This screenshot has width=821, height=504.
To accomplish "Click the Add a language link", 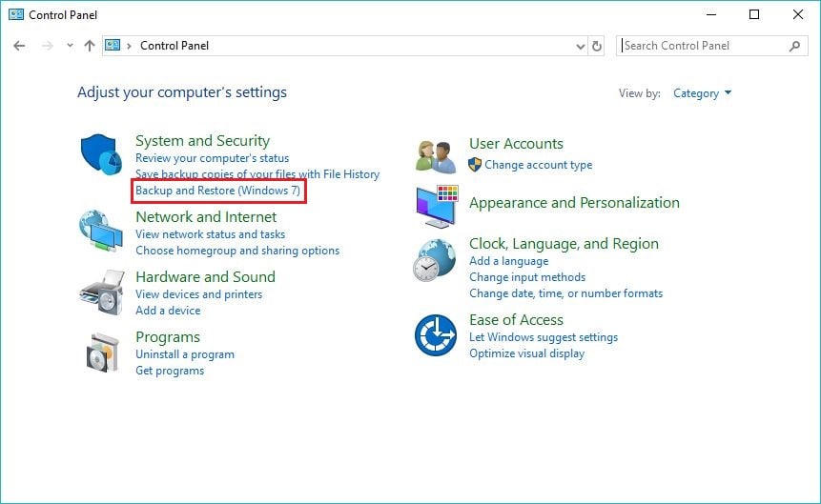I will 509,261.
